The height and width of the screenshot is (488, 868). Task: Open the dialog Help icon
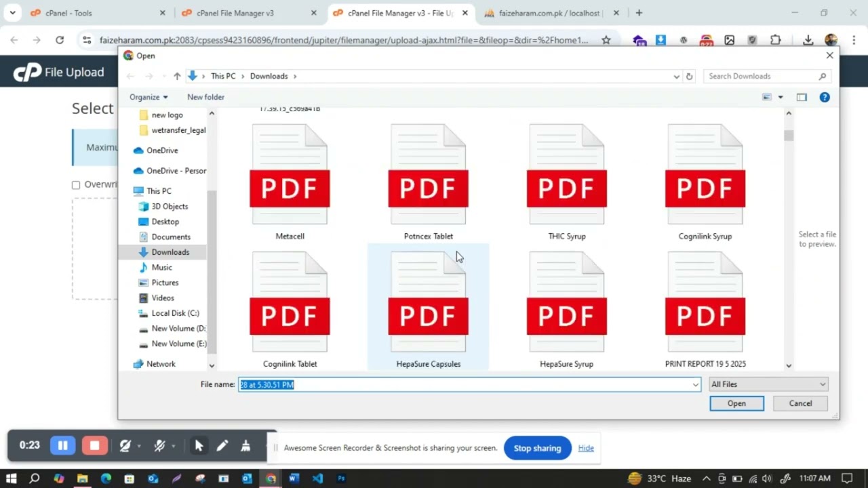tap(825, 97)
